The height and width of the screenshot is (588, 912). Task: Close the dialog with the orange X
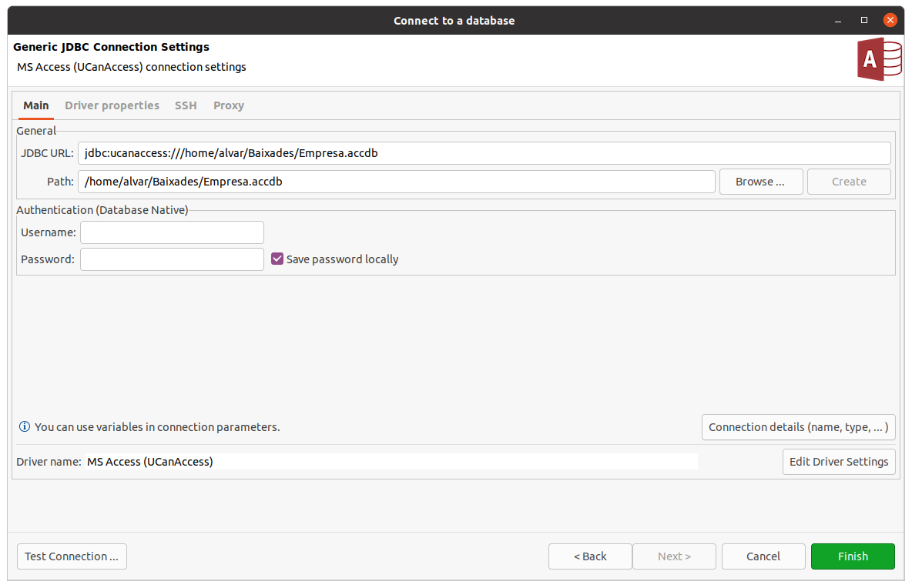click(x=890, y=20)
